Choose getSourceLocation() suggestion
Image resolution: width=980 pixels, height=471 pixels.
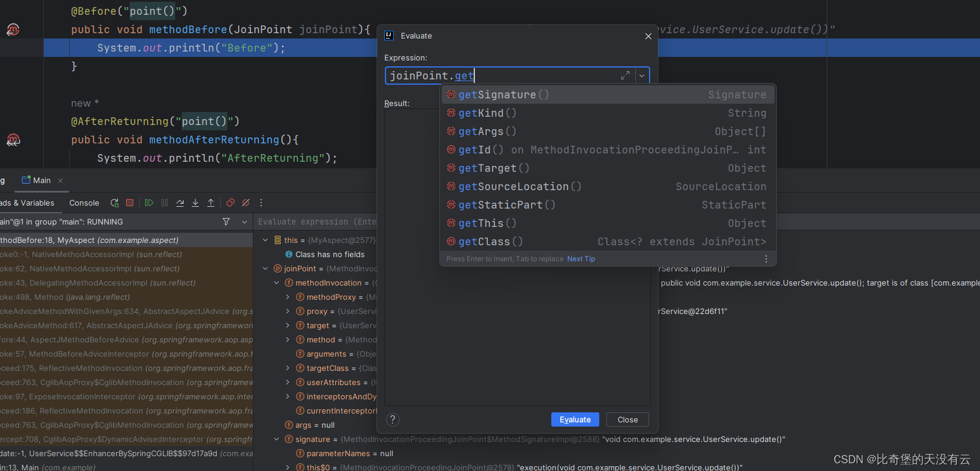point(608,187)
